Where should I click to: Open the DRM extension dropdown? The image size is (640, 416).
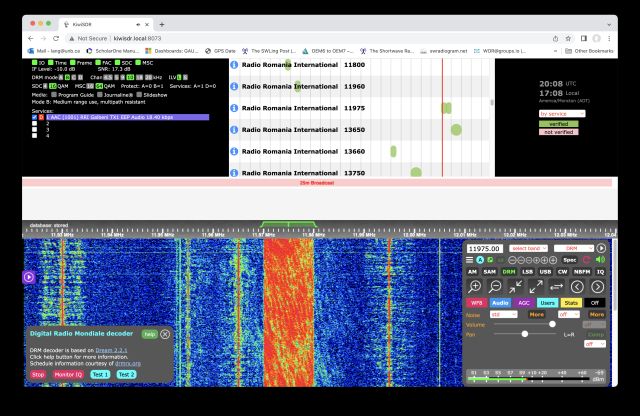[x=573, y=248]
